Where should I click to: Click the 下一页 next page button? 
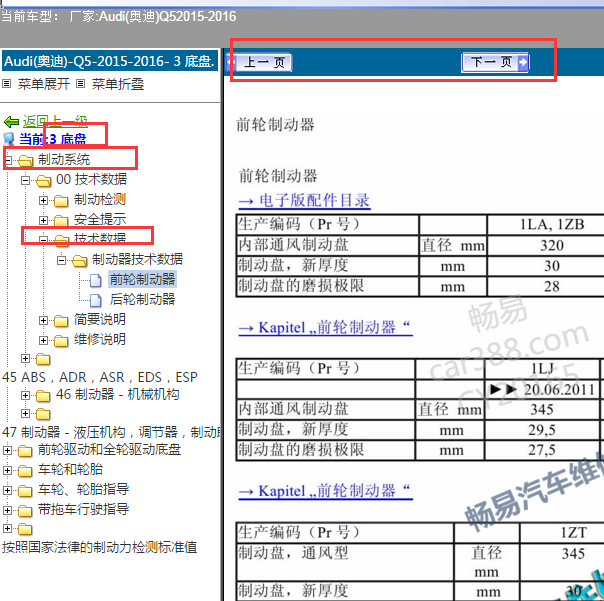pos(495,62)
